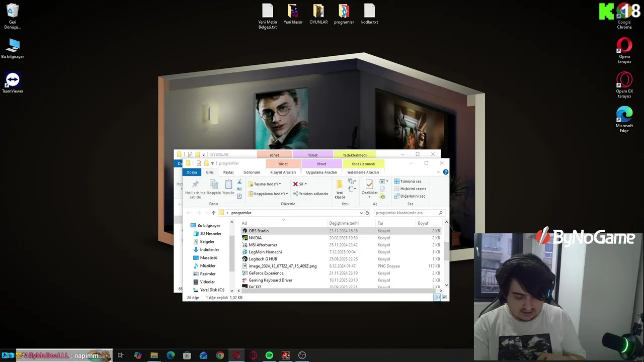Select GeForce Experience in file list

[x=341, y=273]
